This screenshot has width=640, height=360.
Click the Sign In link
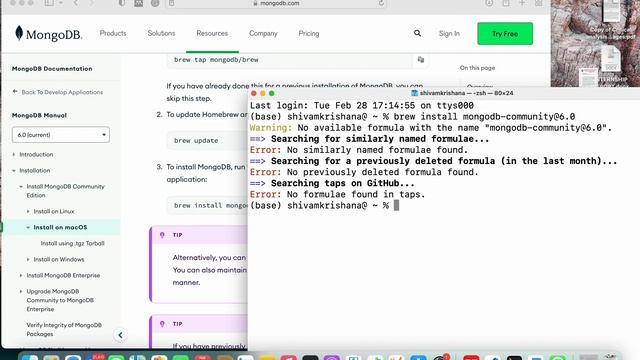(x=449, y=33)
